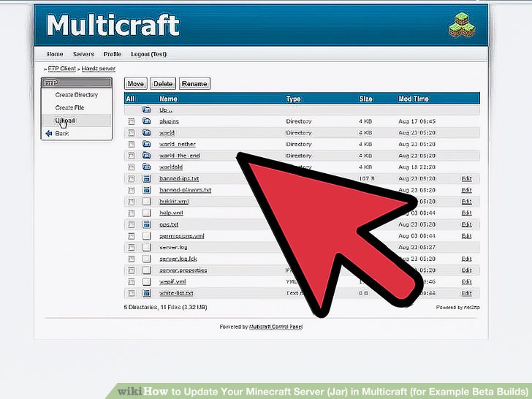Select the world_the_end row checkbox
Image resolution: width=532 pixels, height=399 pixels.
(x=132, y=156)
